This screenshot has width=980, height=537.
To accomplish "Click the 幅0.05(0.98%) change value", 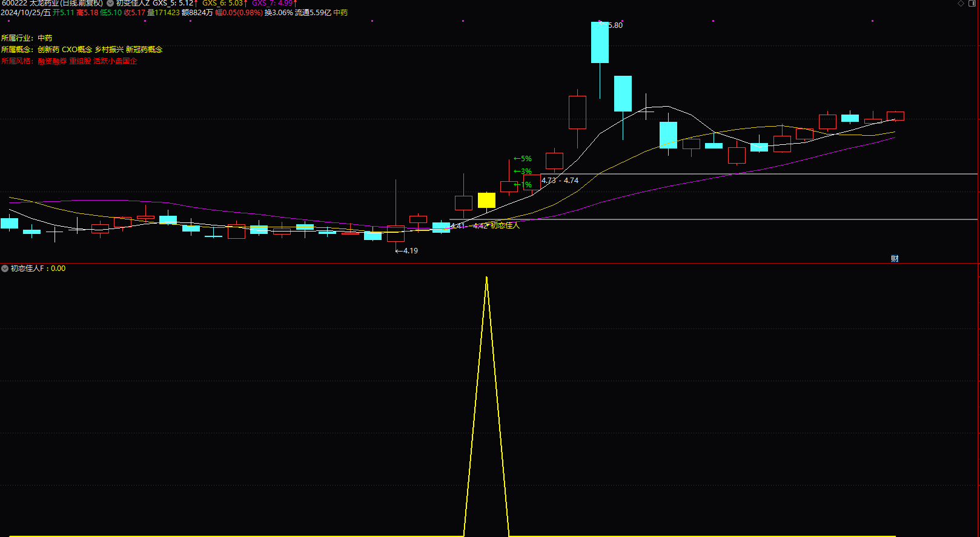I will [x=239, y=13].
